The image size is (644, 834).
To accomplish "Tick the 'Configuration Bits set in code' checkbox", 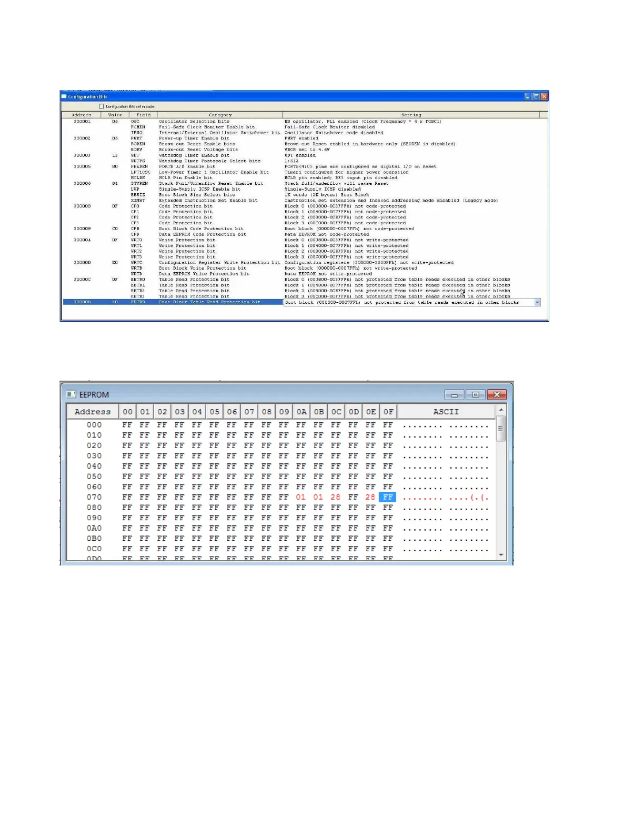I will tap(102, 106).
